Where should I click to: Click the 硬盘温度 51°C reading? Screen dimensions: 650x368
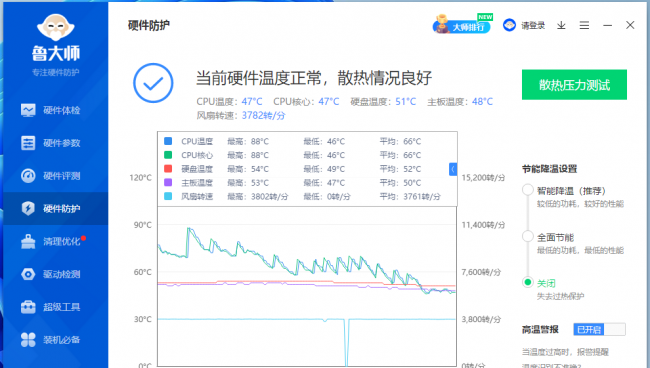coord(383,102)
